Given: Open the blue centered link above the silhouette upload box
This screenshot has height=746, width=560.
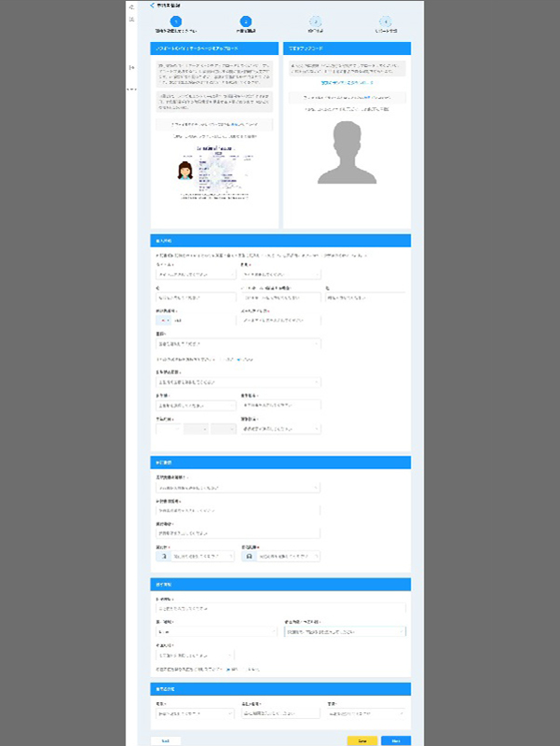Looking at the screenshot, I should (347, 82).
